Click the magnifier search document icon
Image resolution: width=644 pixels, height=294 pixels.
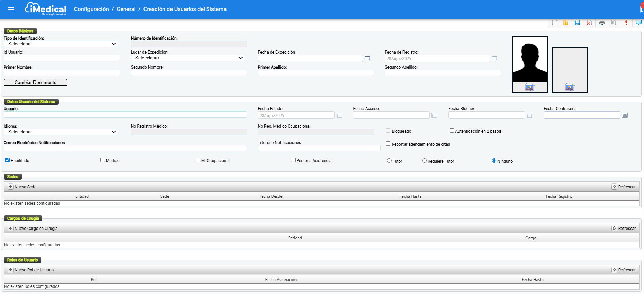coord(613,23)
